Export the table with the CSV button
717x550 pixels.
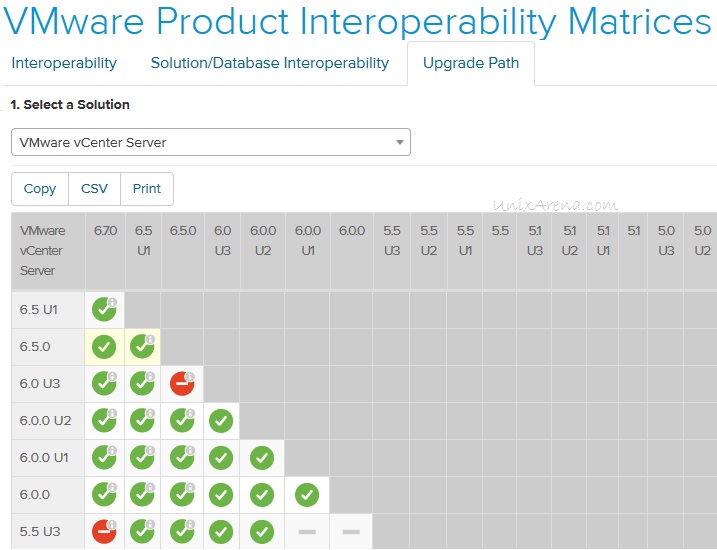click(94, 189)
